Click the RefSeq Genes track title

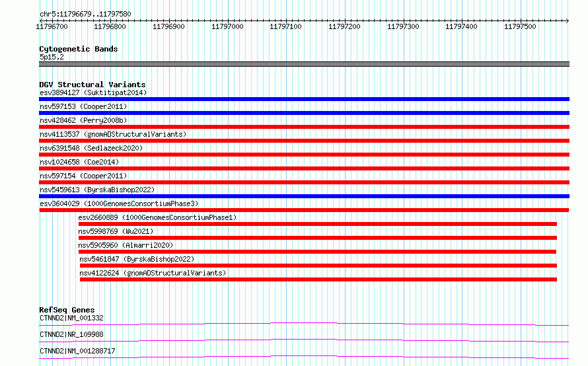[67, 310]
